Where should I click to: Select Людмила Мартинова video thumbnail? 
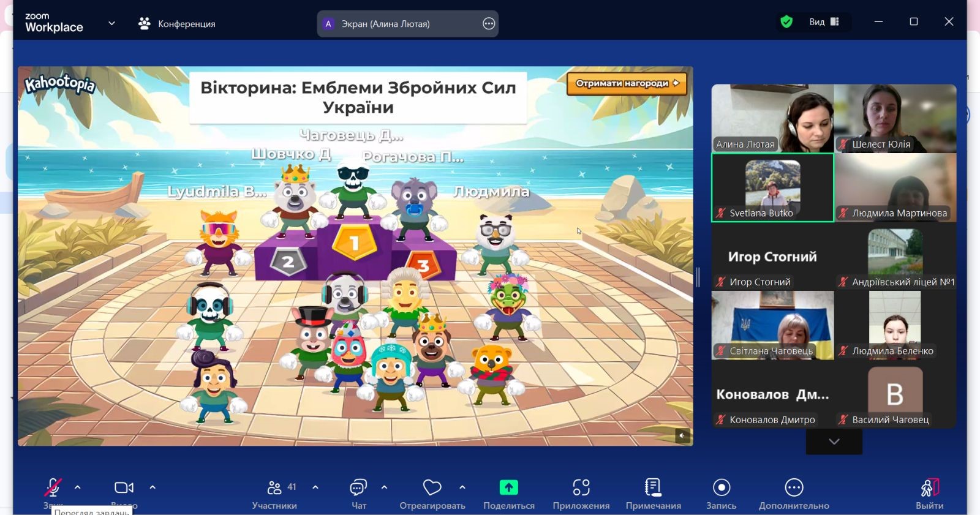click(x=895, y=187)
